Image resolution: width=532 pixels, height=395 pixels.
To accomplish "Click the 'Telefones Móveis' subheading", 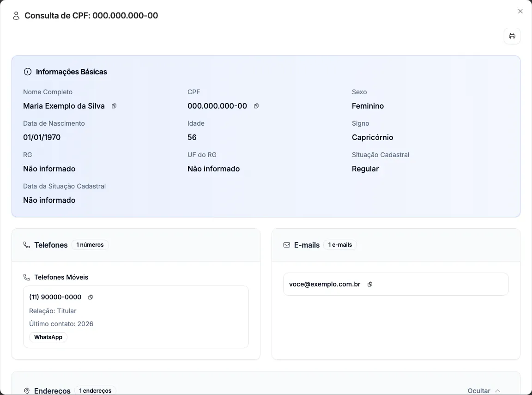I will coord(61,277).
